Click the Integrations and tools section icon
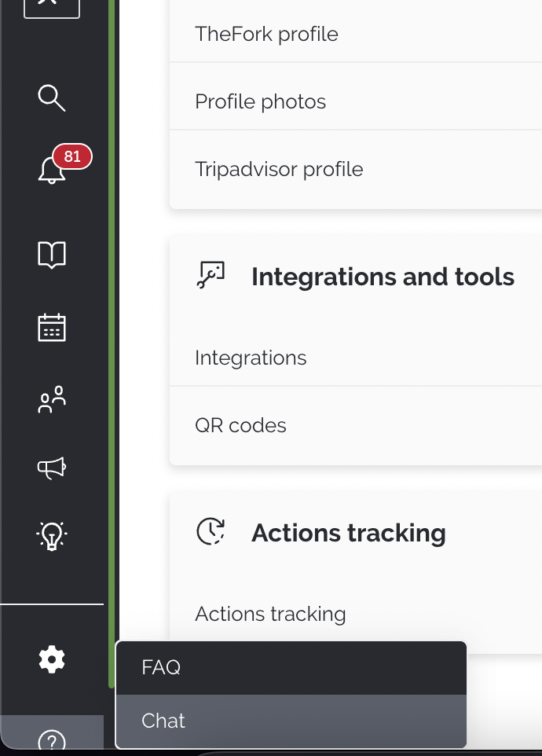The width and height of the screenshot is (542, 756). [211, 275]
